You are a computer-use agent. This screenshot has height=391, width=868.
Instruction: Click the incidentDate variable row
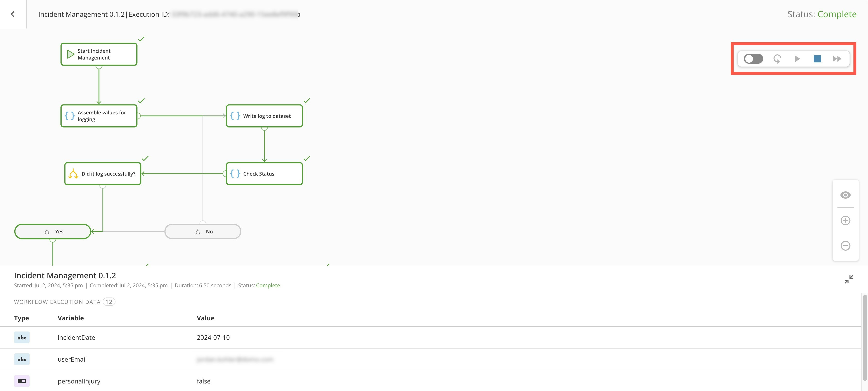coord(76,337)
